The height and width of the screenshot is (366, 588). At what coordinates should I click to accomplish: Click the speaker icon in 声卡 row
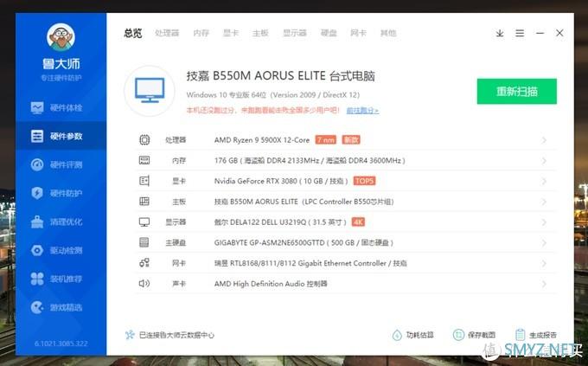click(144, 284)
